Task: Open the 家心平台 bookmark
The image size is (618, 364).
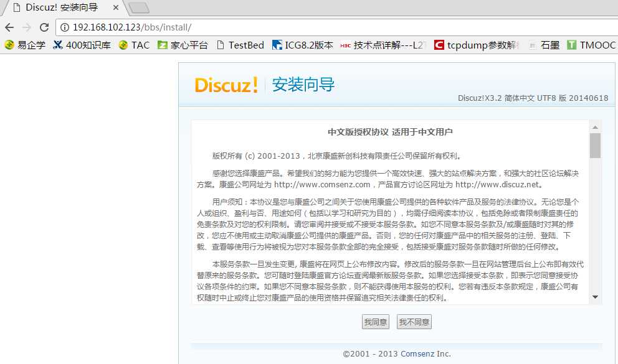Action: 183,45
